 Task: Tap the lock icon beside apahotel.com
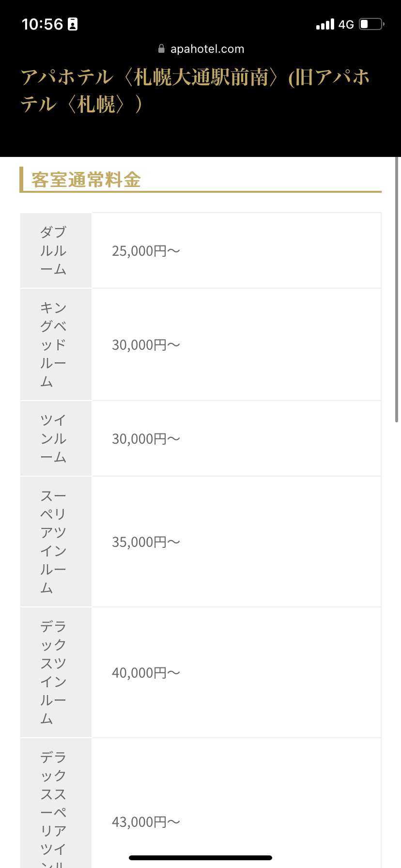pyautogui.click(x=161, y=49)
